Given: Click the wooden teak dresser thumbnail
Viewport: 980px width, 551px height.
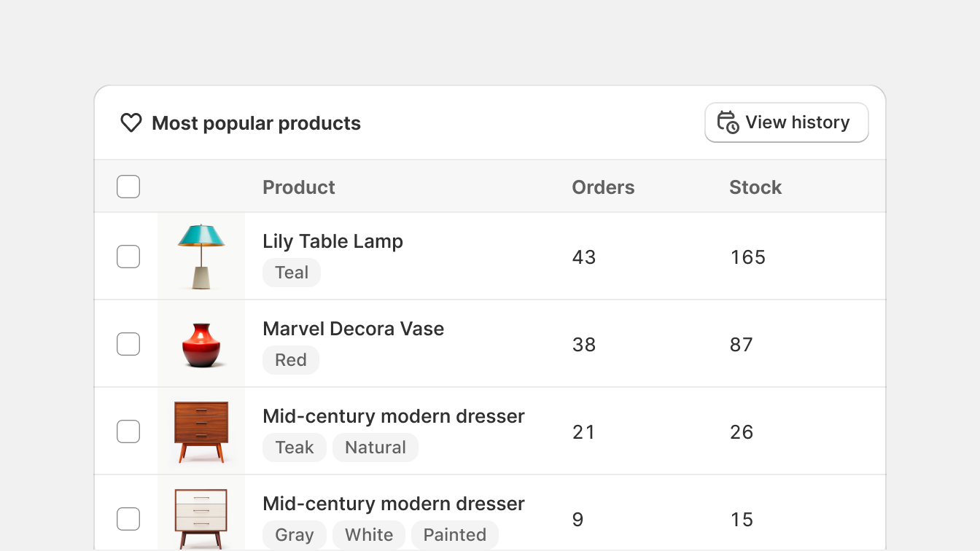Looking at the screenshot, I should point(201,431).
